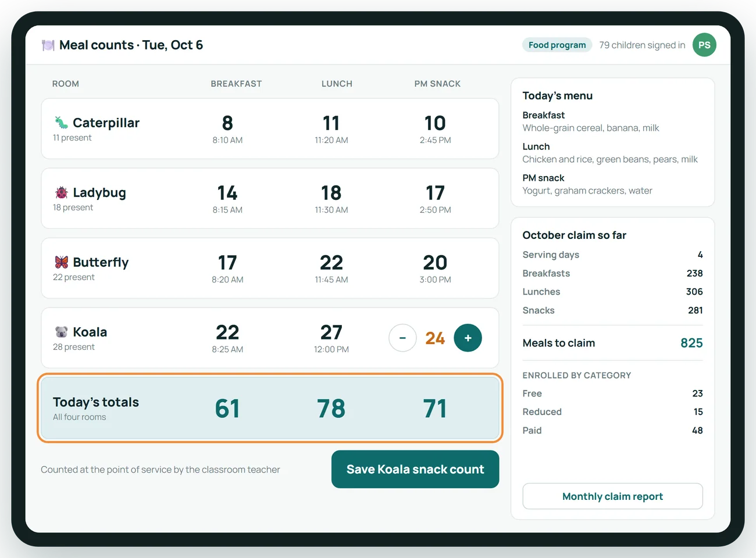The width and height of the screenshot is (756, 558).
Task: Click Ladybug lunch count 18
Action: [x=331, y=193]
